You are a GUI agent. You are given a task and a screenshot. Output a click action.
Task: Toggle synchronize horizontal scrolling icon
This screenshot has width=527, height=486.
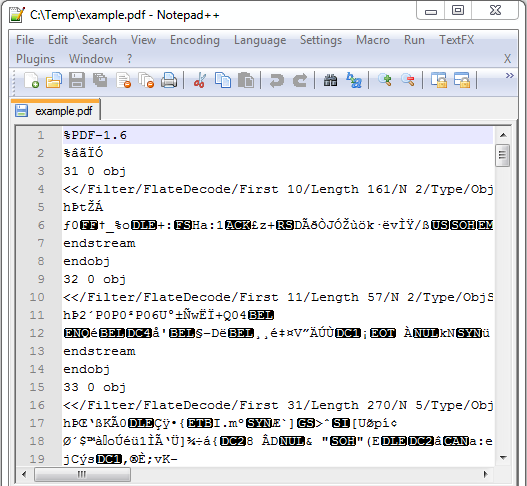(462, 80)
